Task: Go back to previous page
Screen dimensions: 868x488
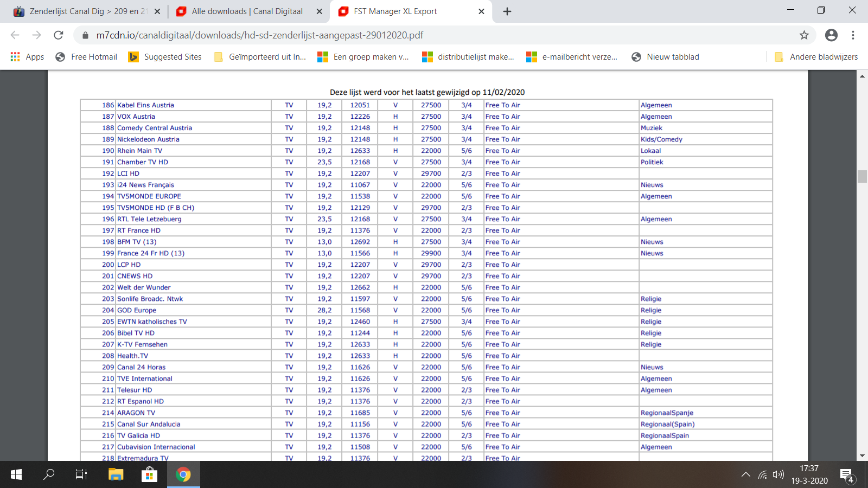Action: [15, 35]
